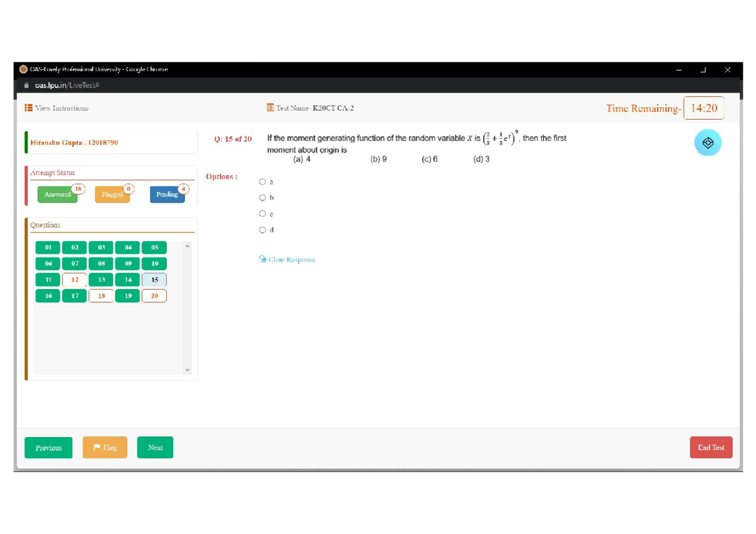
Task: Pick option d radio button
Action: pos(263,230)
